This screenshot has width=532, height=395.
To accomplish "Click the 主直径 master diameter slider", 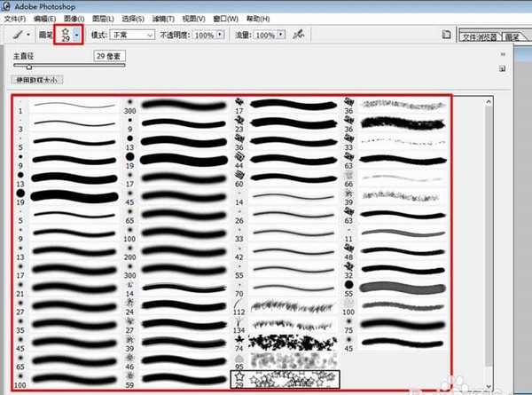I will click(x=28, y=66).
